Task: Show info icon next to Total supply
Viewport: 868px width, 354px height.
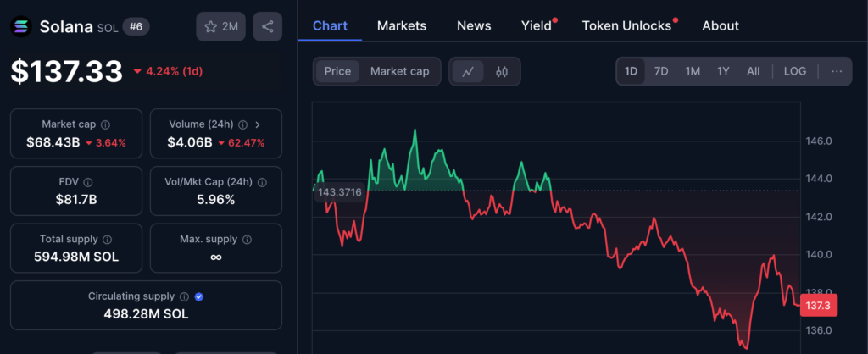Action: click(108, 240)
